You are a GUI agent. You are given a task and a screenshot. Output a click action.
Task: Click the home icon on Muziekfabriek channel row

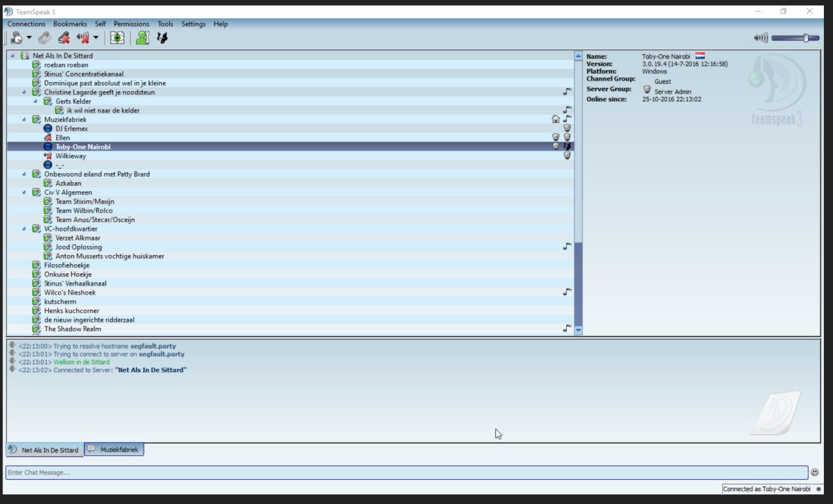coord(555,119)
